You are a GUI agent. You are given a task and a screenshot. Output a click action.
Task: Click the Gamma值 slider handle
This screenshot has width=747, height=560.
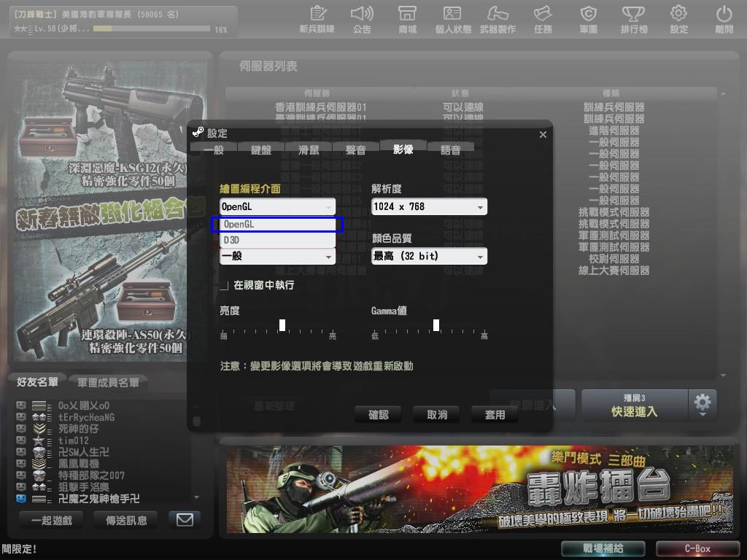click(x=436, y=325)
